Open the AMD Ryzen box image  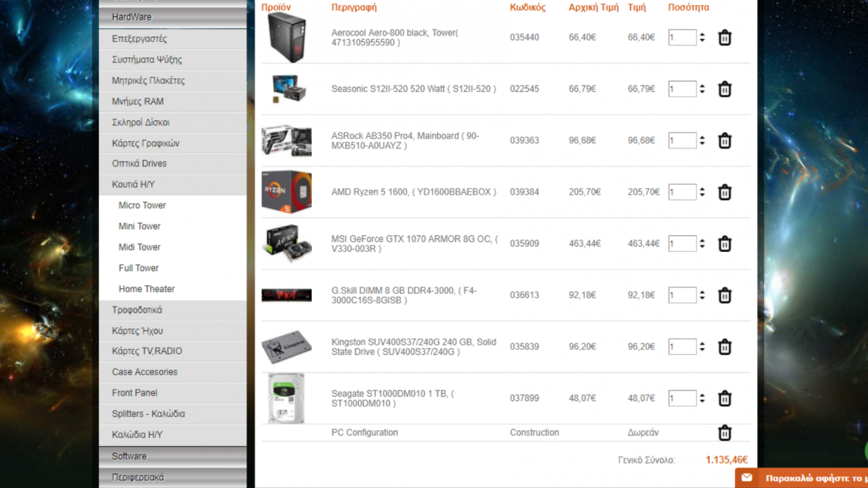[286, 192]
